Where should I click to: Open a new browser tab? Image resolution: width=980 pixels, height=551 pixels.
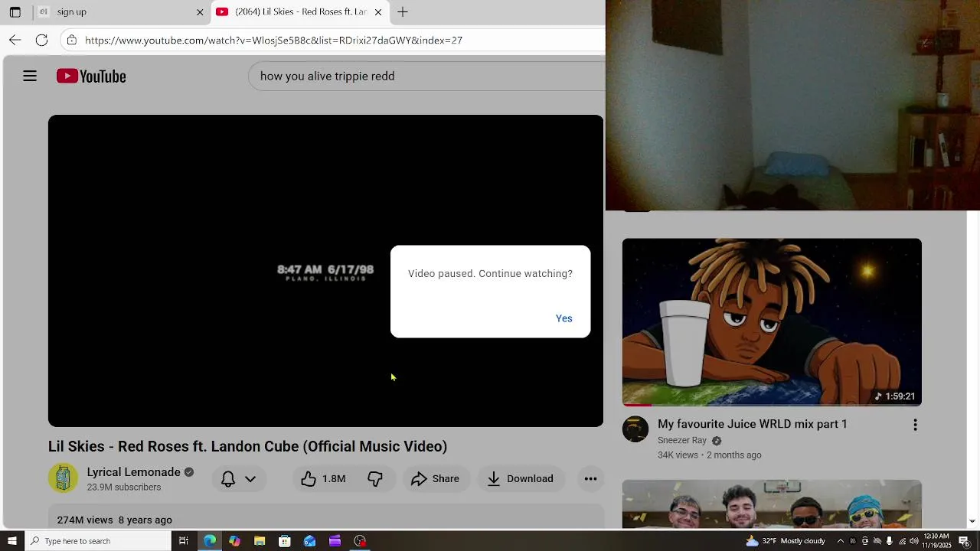point(403,11)
